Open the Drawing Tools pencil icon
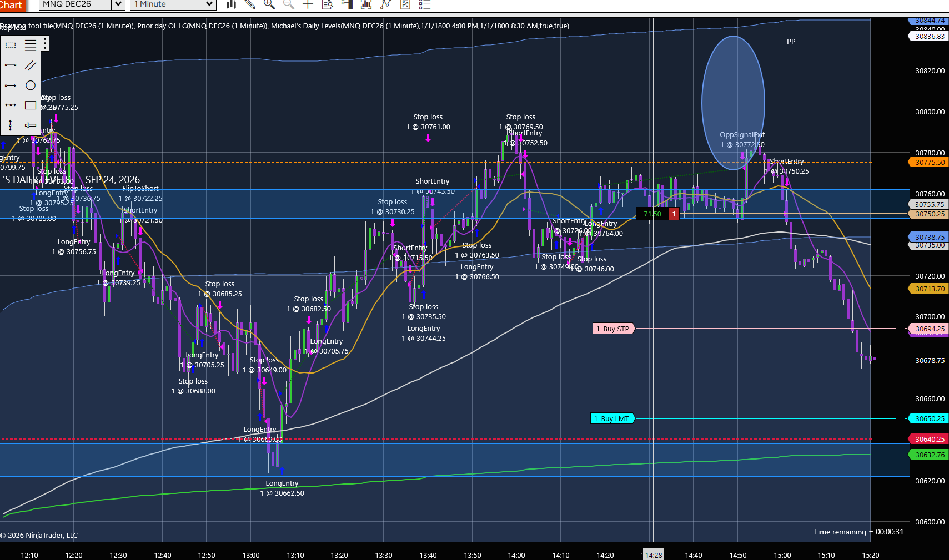The image size is (949, 560). [250, 4]
